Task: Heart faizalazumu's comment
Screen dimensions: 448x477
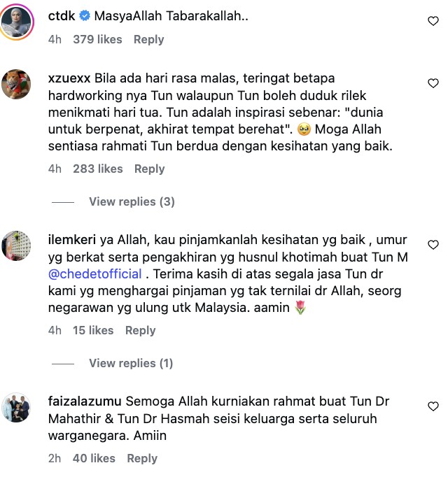Action: click(x=433, y=406)
